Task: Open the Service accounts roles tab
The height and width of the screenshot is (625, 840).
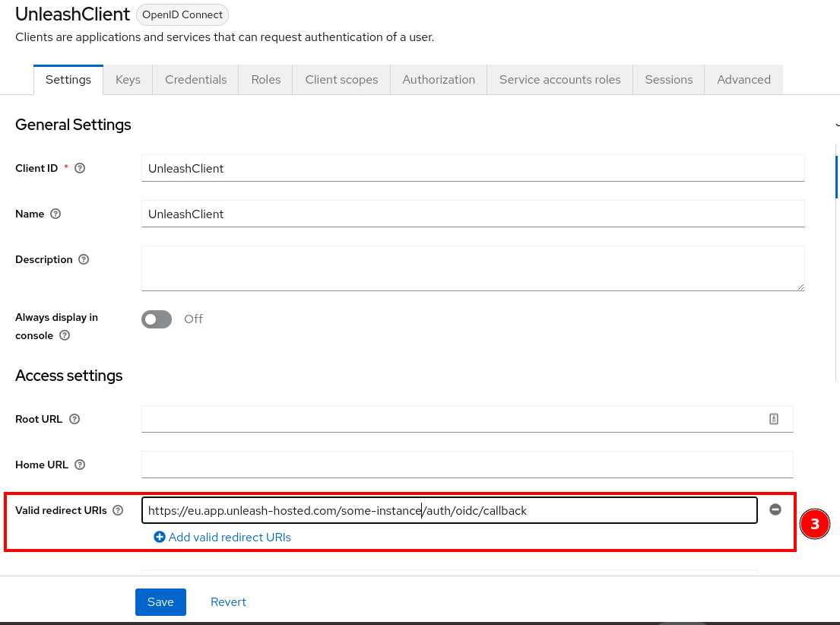Action: click(x=559, y=79)
